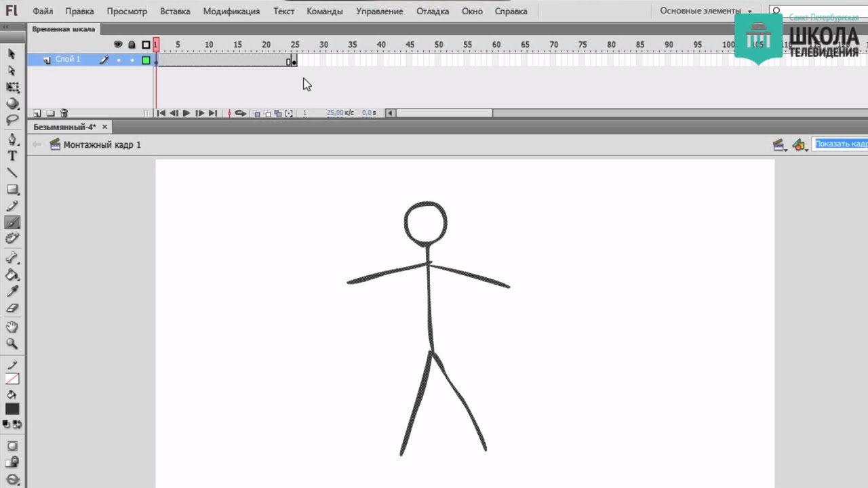Play the timeline animation
Image resolution: width=868 pixels, height=488 pixels.
click(x=186, y=113)
